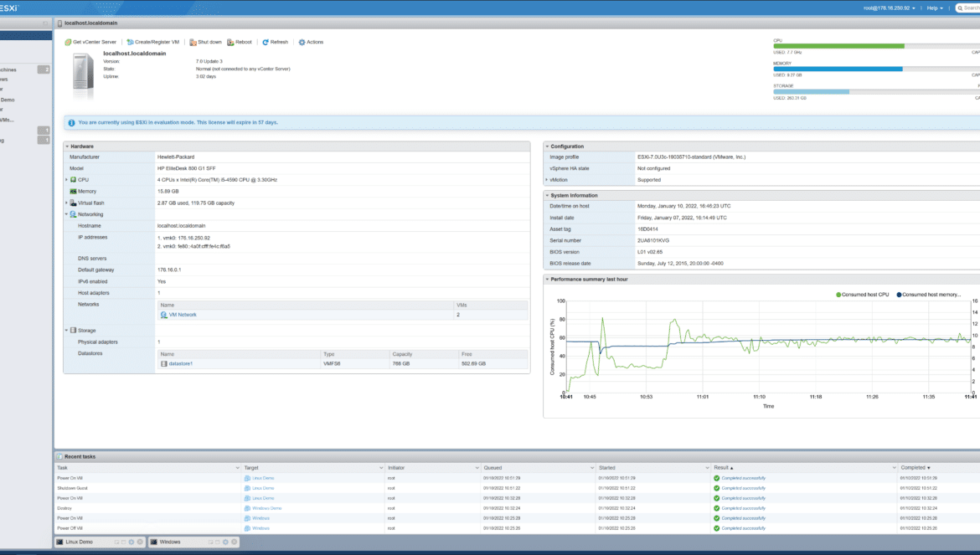Click the light-blue STORAGE usage bar
980x555 pixels.
click(812, 92)
